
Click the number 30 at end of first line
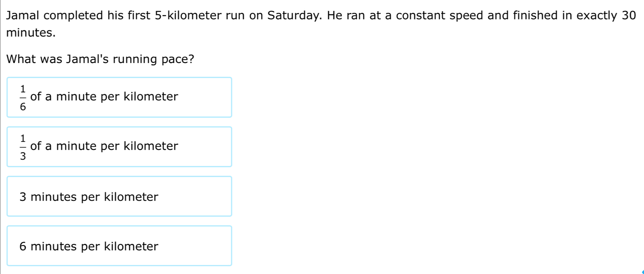[x=629, y=16]
